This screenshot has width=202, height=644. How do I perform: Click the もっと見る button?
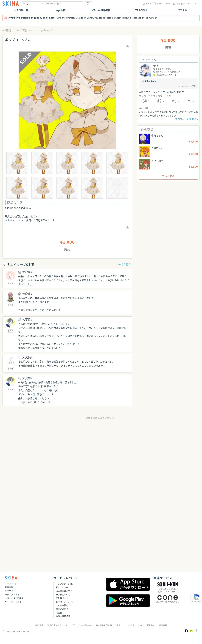click(x=168, y=176)
